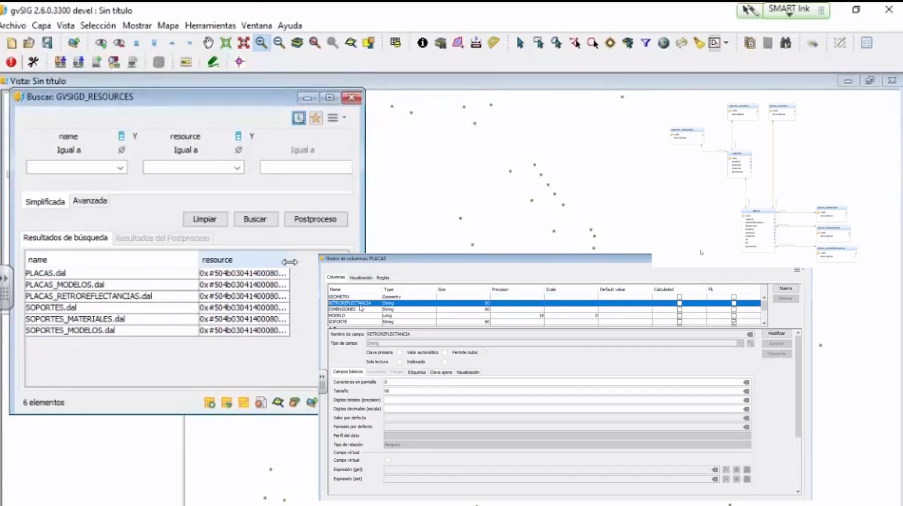Click the Modificar button
The height and width of the screenshot is (506, 903).
pyautogui.click(x=776, y=333)
